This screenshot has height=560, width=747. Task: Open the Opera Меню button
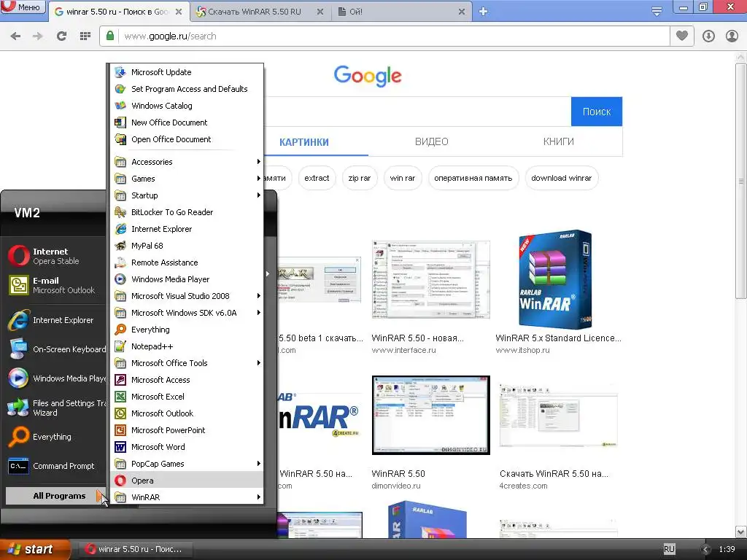23,7
